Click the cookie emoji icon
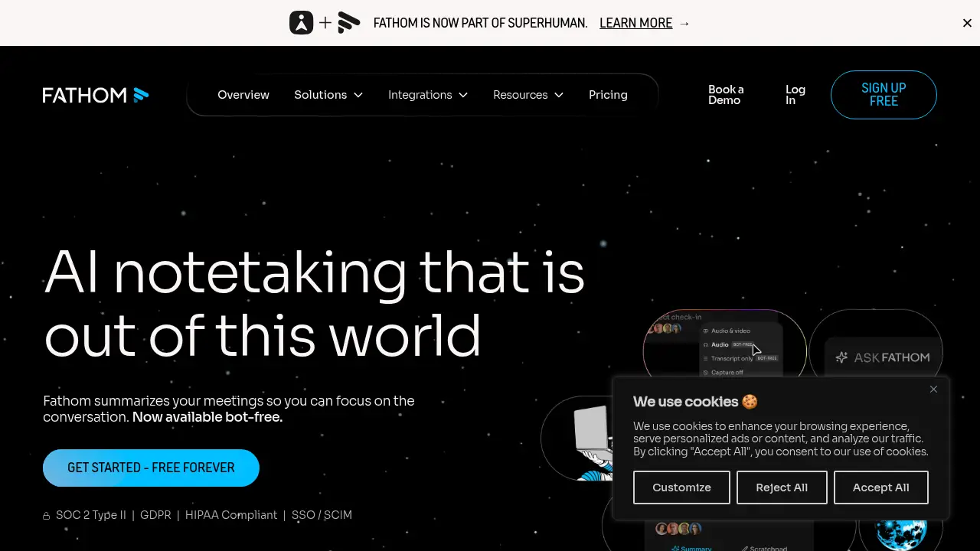The height and width of the screenshot is (551, 980). 750,402
